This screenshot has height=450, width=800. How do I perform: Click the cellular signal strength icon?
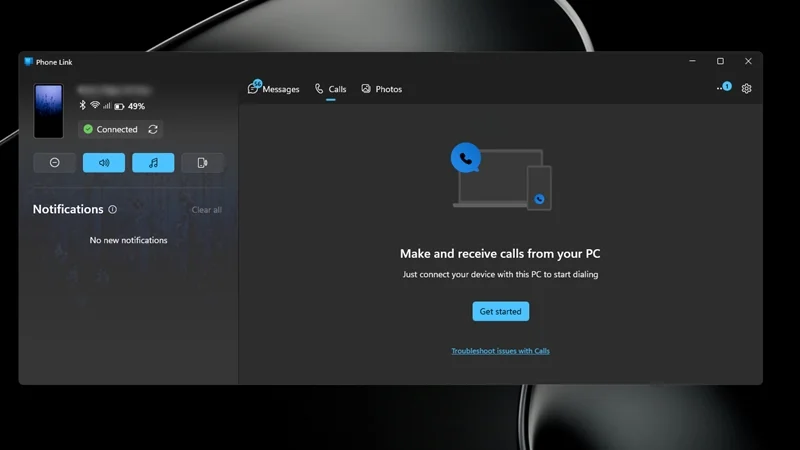coord(107,106)
